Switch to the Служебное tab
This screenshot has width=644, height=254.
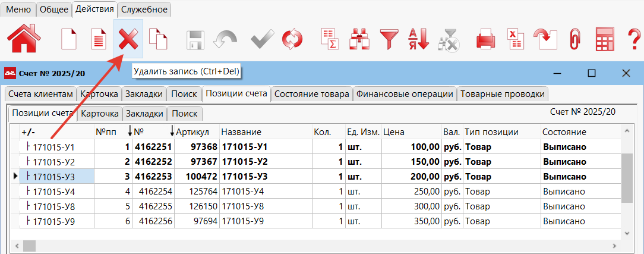[x=144, y=10]
